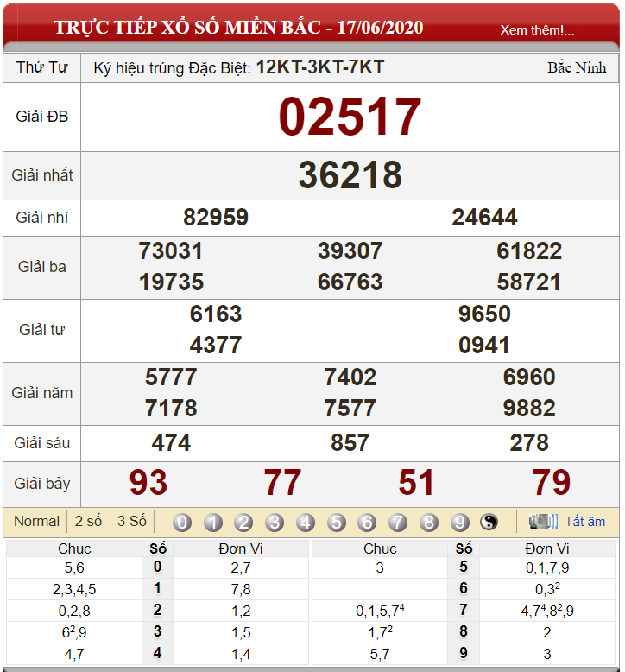625x672 pixels.
Task: Click the Số 0 row header
Action: (x=157, y=567)
